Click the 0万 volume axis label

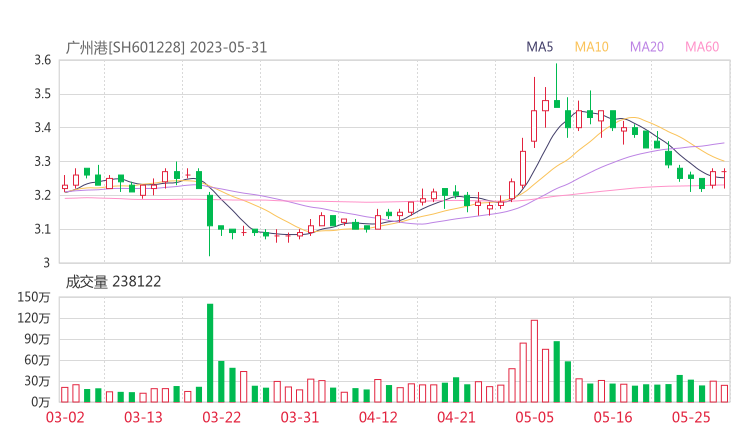tap(41, 402)
